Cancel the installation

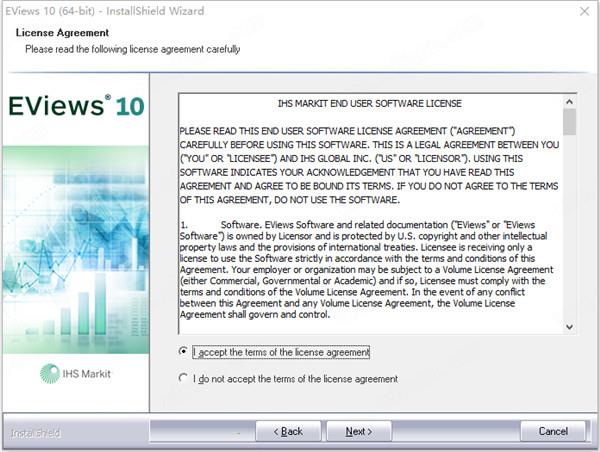(553, 431)
